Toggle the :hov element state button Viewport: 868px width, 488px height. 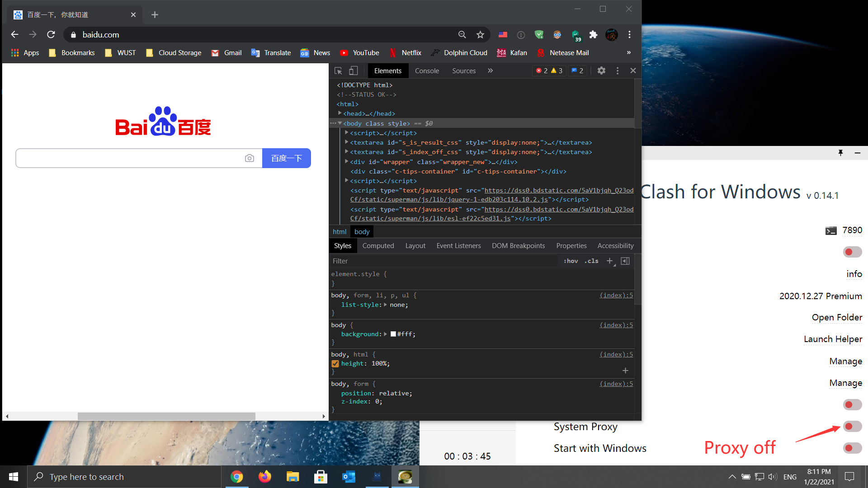click(571, 261)
